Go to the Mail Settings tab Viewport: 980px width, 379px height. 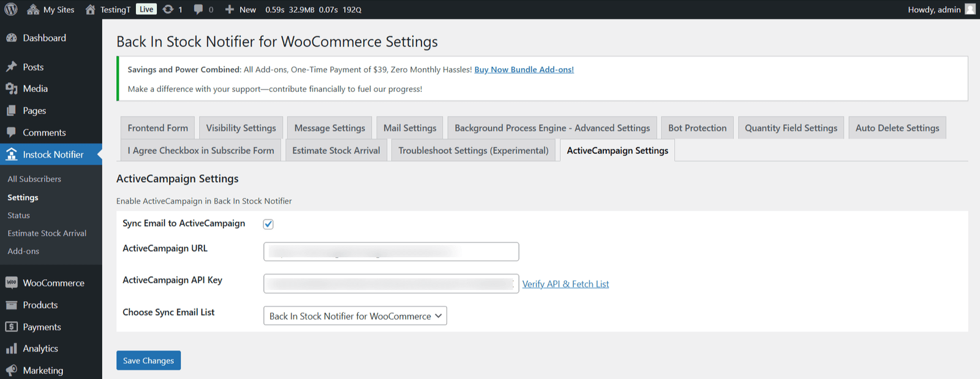tap(410, 128)
